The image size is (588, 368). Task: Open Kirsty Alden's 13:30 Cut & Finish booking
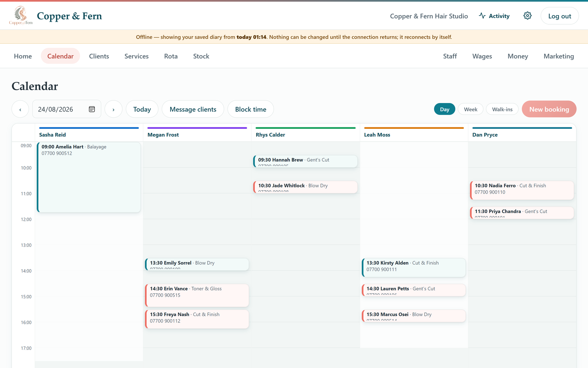point(413,268)
